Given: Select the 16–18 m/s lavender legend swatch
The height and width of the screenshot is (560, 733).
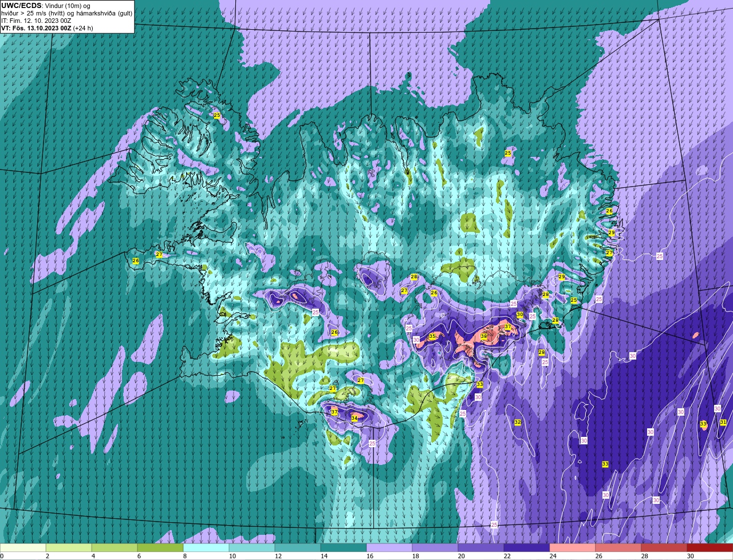Looking at the screenshot, I should (389, 548).
